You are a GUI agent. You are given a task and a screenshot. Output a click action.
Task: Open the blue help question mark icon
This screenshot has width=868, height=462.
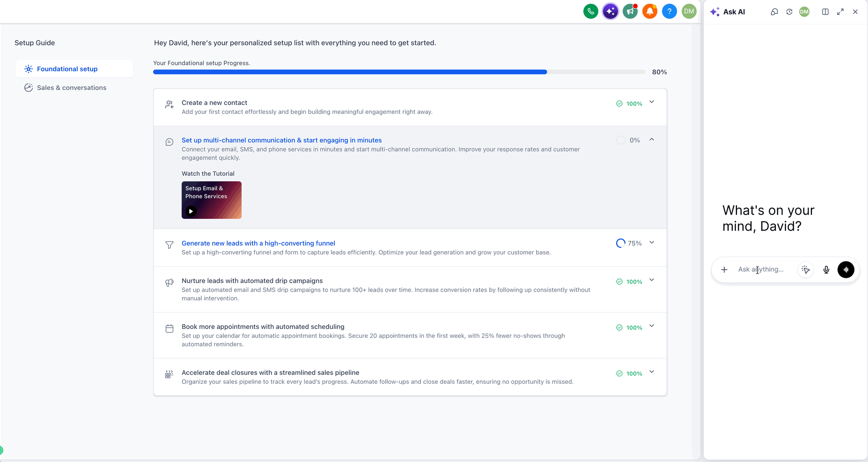(669, 11)
